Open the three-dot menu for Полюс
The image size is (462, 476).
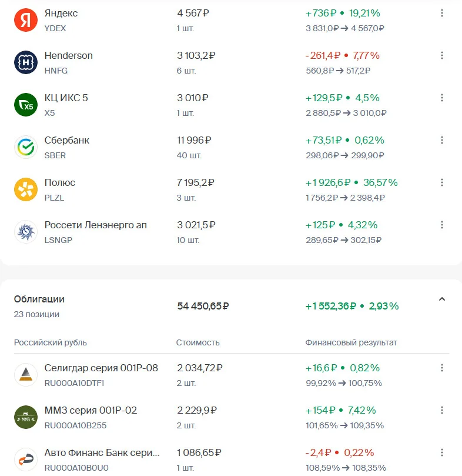442,182
